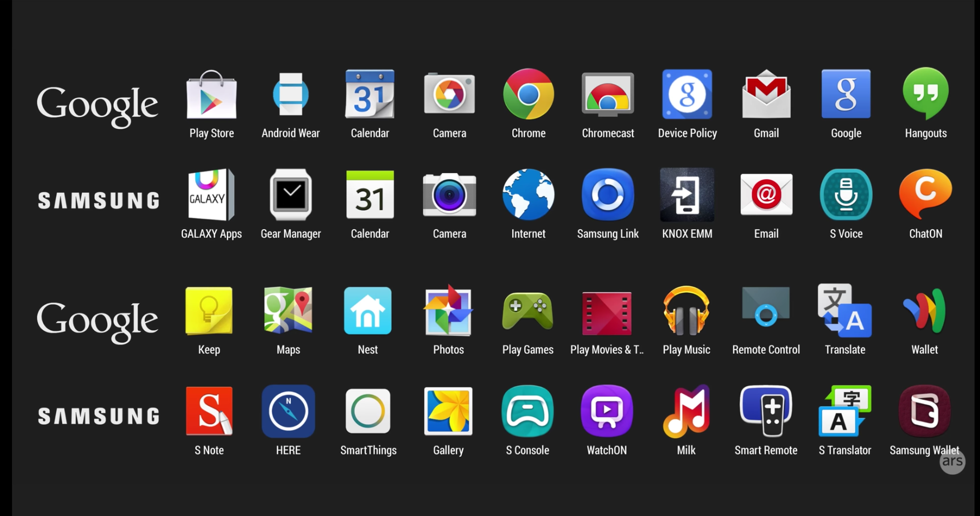Image resolution: width=980 pixels, height=516 pixels.
Task: Launch the S Console app
Action: [528, 411]
